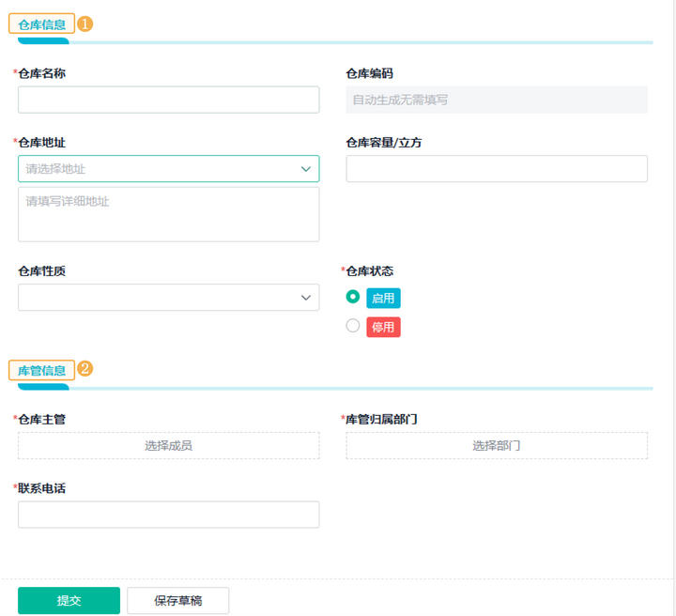676x616 pixels.
Task: Switch to the 库管信息 section tab
Action: click(x=41, y=370)
